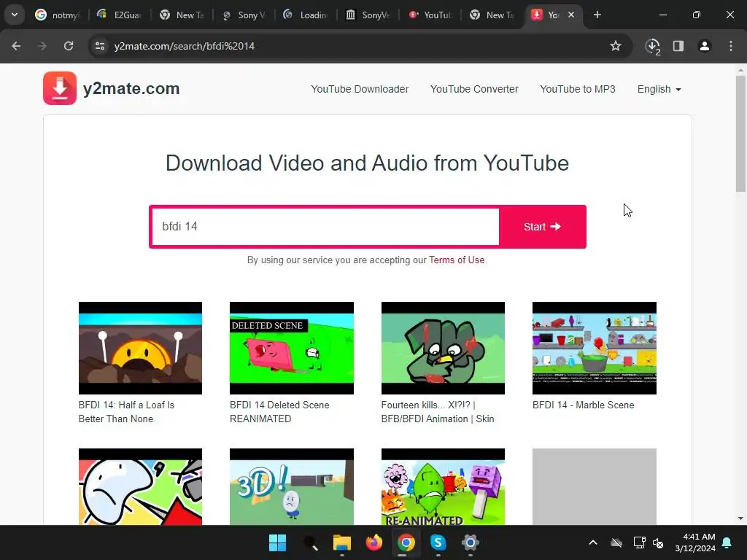The height and width of the screenshot is (560, 747).
Task: Click the browser forward arrow
Action: click(42, 46)
